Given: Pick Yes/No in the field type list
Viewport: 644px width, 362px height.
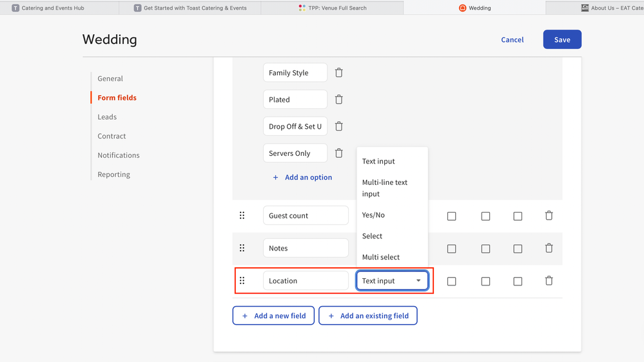Looking at the screenshot, I should point(373,215).
